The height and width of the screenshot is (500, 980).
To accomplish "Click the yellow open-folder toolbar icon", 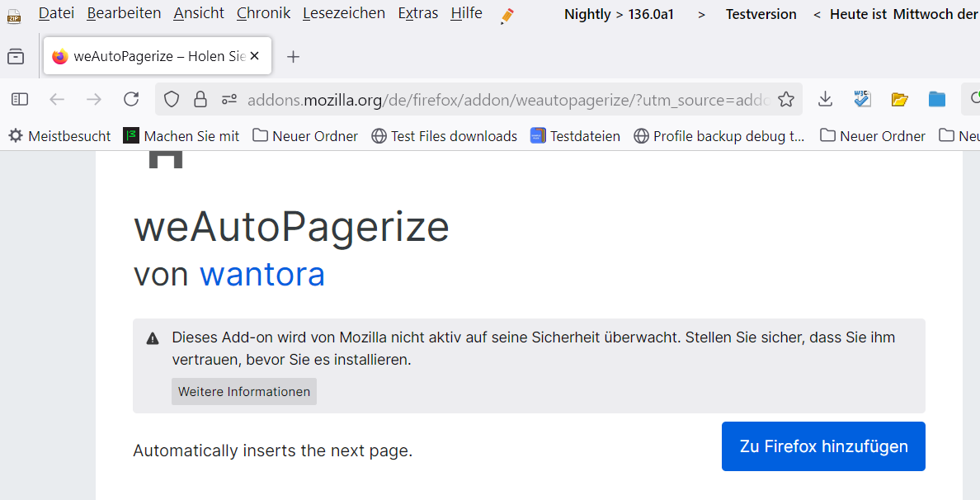I will point(899,100).
